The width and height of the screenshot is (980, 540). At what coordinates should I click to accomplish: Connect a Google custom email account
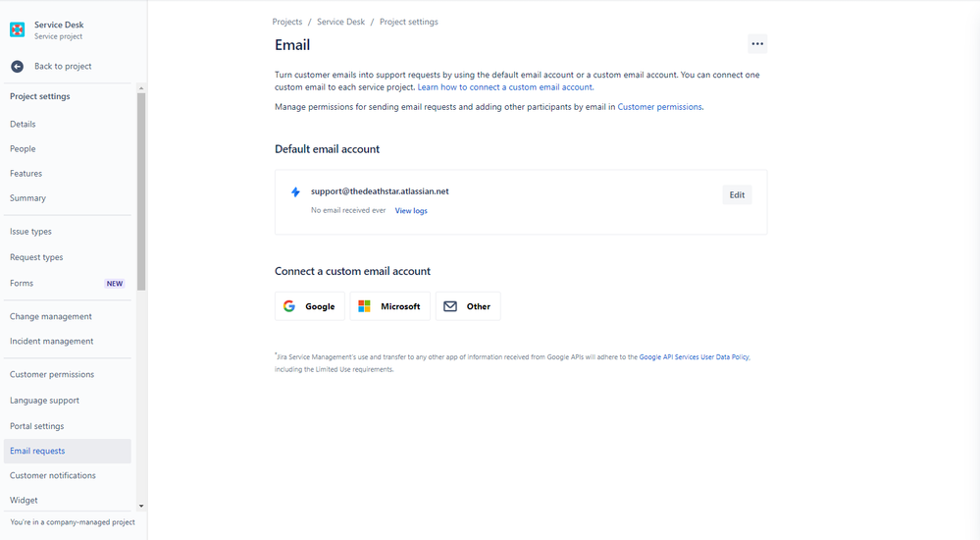(x=310, y=306)
